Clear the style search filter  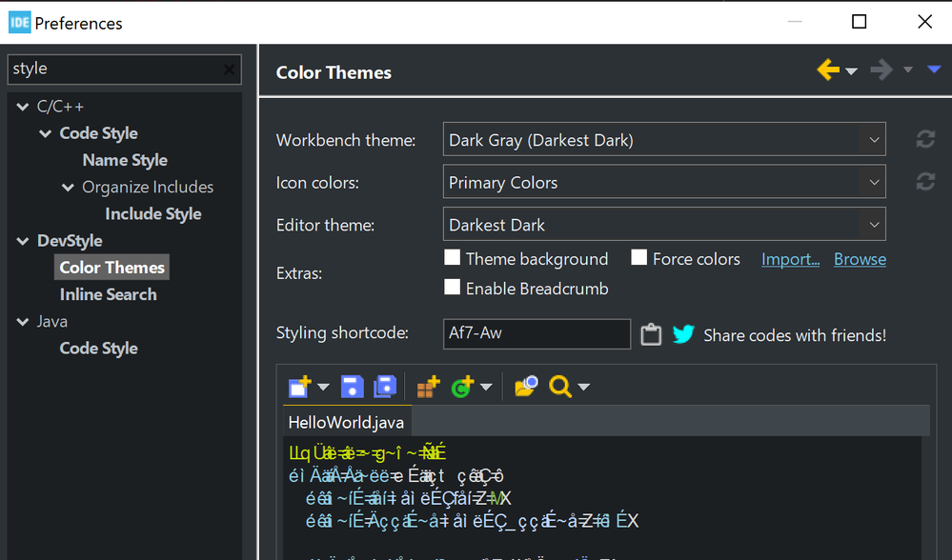(x=229, y=70)
